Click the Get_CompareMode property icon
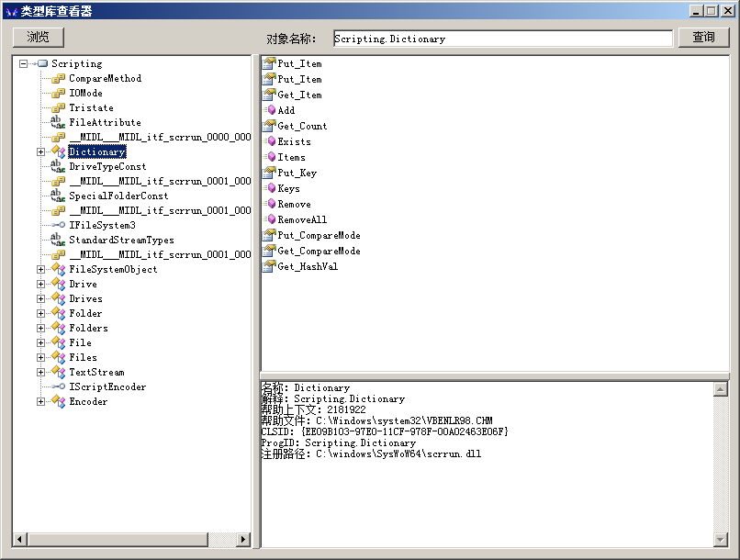The image size is (740, 560). coord(269,251)
